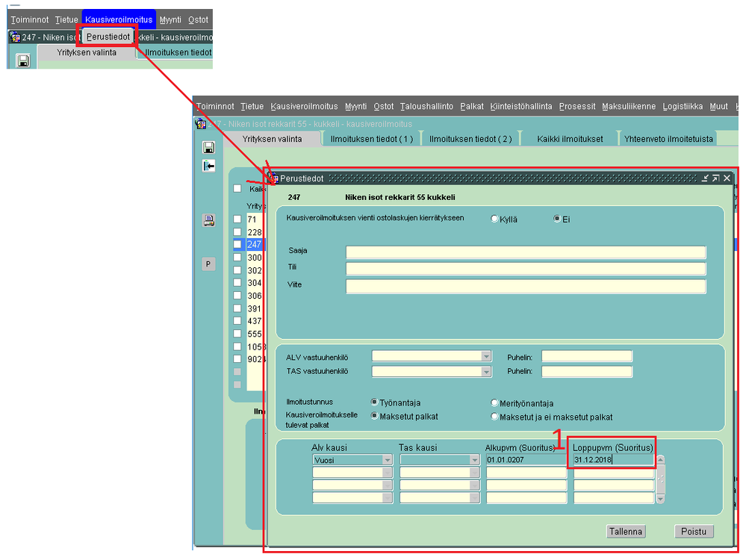Screen dimensions: 746x560
Task: Open the Logistiikka menu
Action: [x=683, y=106]
